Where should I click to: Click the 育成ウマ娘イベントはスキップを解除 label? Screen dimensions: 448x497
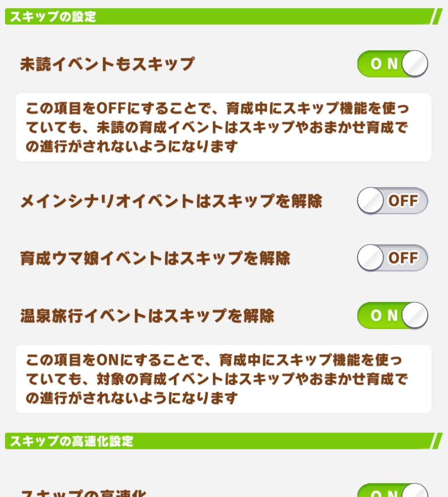(155, 258)
